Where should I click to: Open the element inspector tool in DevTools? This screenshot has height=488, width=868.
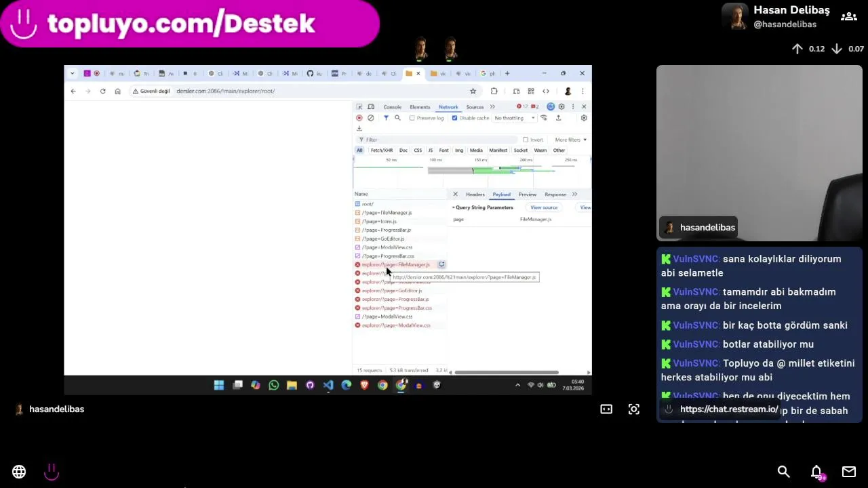(x=359, y=107)
